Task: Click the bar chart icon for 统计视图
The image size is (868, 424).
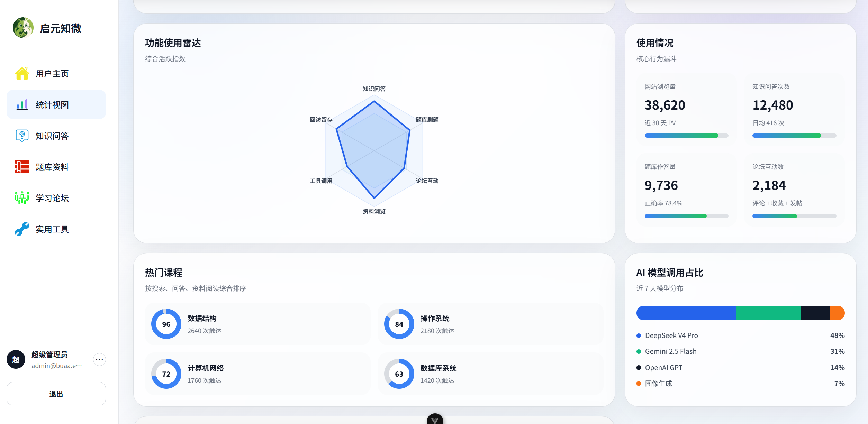Action: coord(22,104)
